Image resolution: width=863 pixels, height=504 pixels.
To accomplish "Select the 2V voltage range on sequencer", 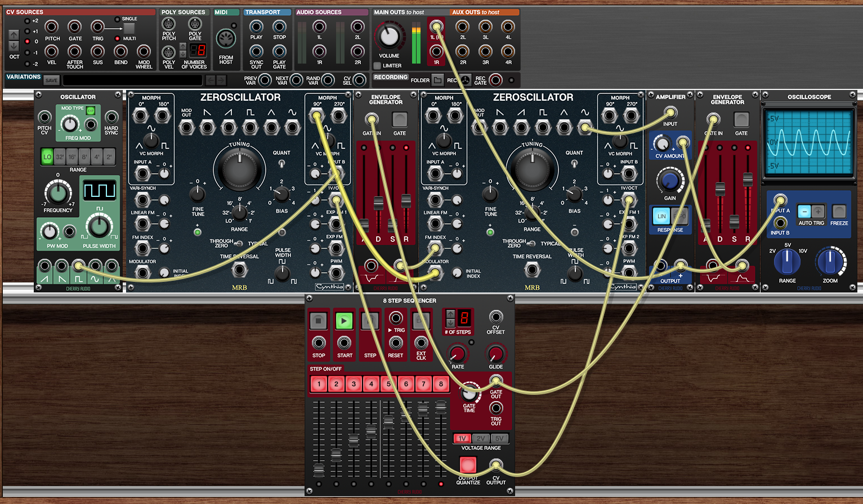I will pyautogui.click(x=481, y=439).
